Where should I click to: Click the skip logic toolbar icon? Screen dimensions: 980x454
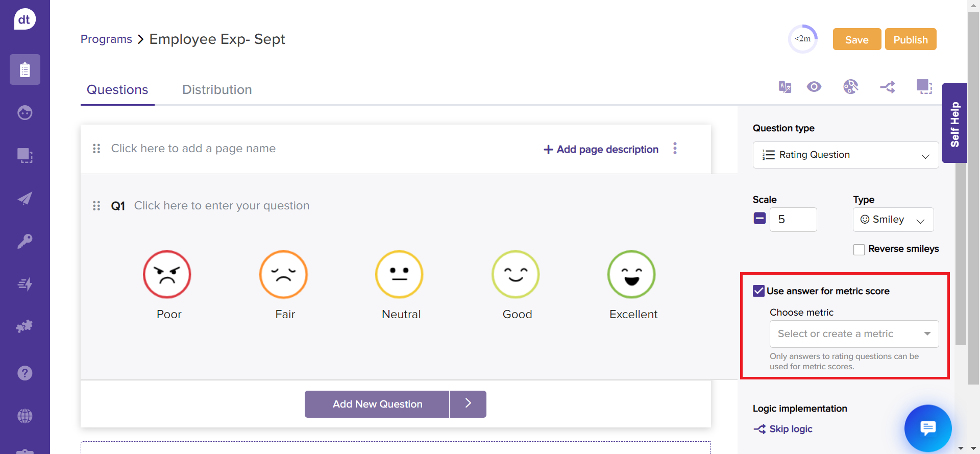coord(888,87)
